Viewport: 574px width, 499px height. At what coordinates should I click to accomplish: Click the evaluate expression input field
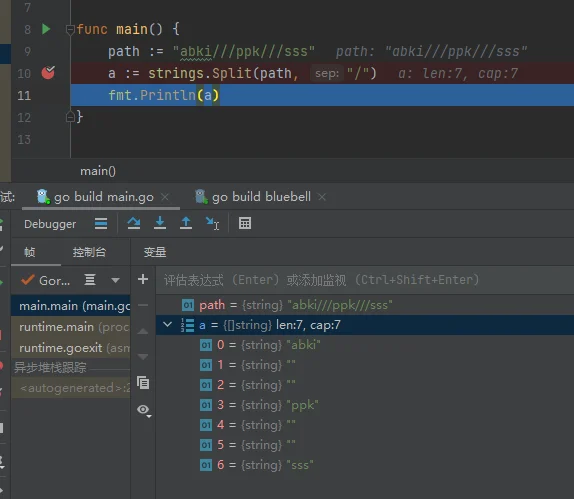(x=365, y=280)
